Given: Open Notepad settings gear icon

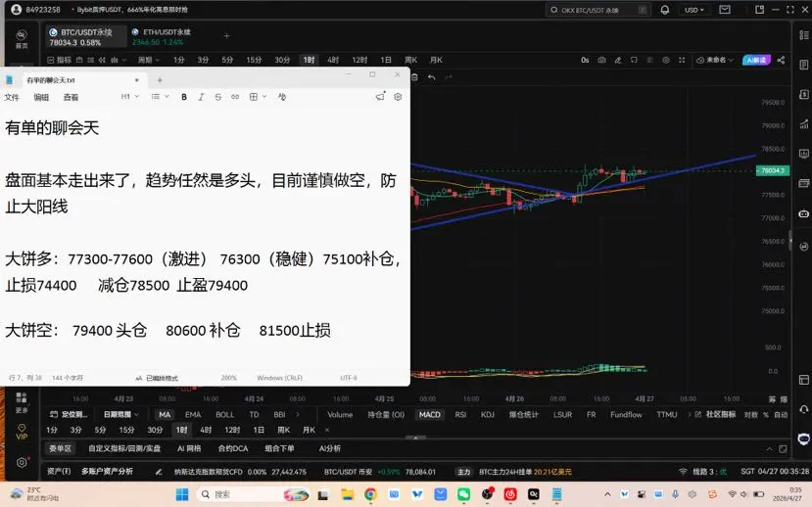Looking at the screenshot, I should coord(398,97).
